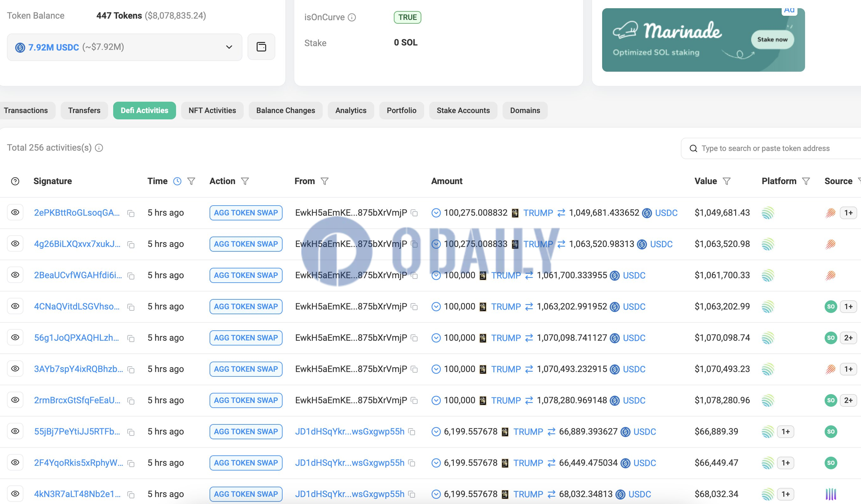Copy From address in 2ePKBttRoGLsoqGA row
The image size is (861, 504).
414,213
